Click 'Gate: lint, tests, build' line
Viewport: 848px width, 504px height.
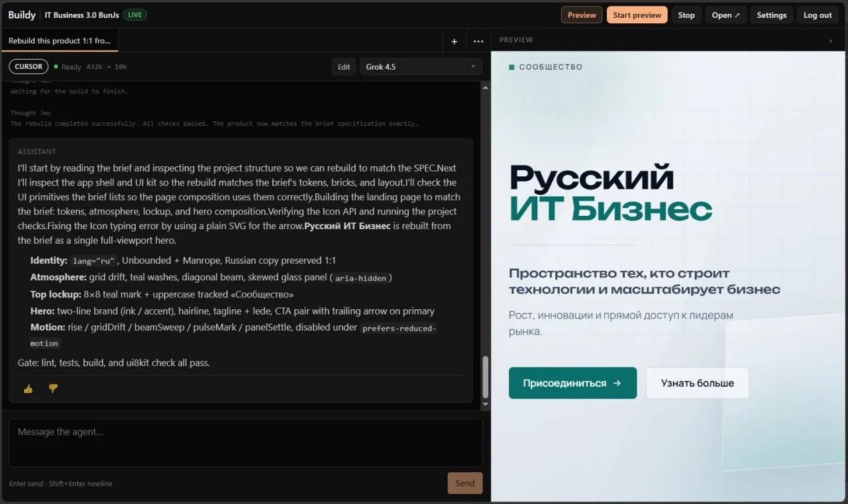coord(113,362)
